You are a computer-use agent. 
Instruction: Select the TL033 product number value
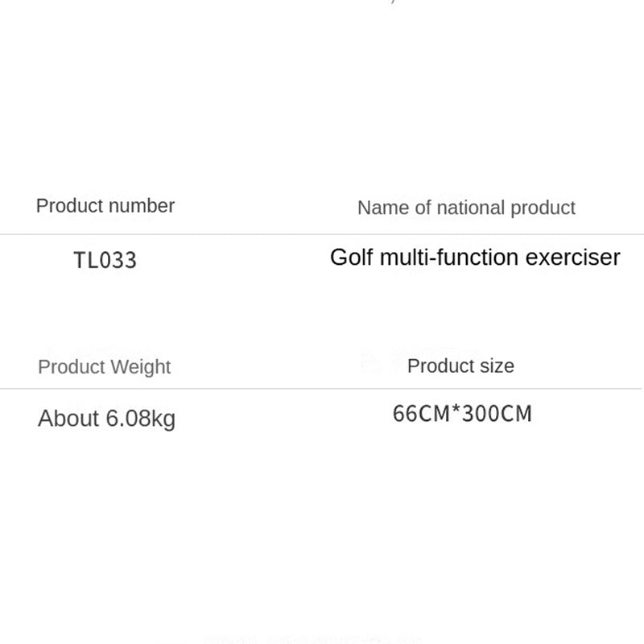(x=105, y=260)
